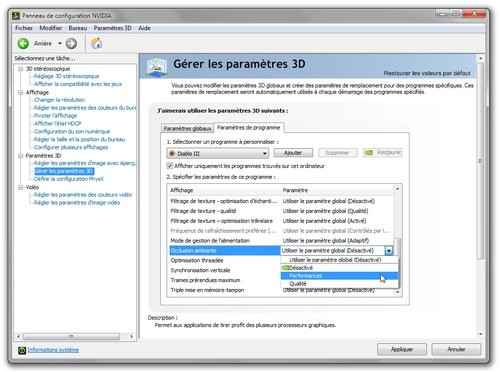Open Pivoter l'affichage task

[x=55, y=116]
